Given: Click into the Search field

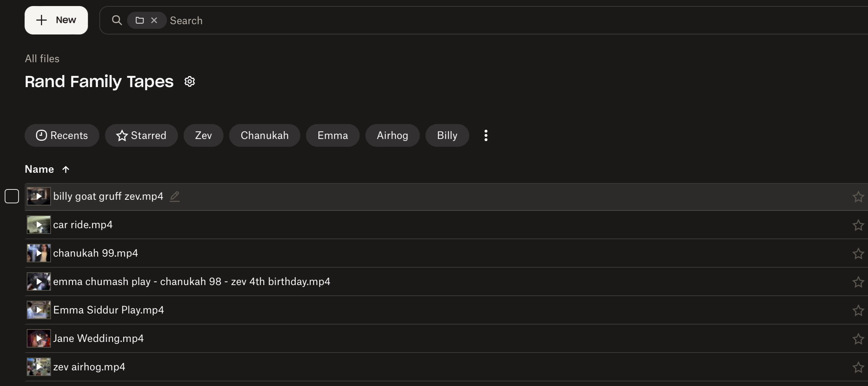Looking at the screenshot, I should [x=427, y=21].
